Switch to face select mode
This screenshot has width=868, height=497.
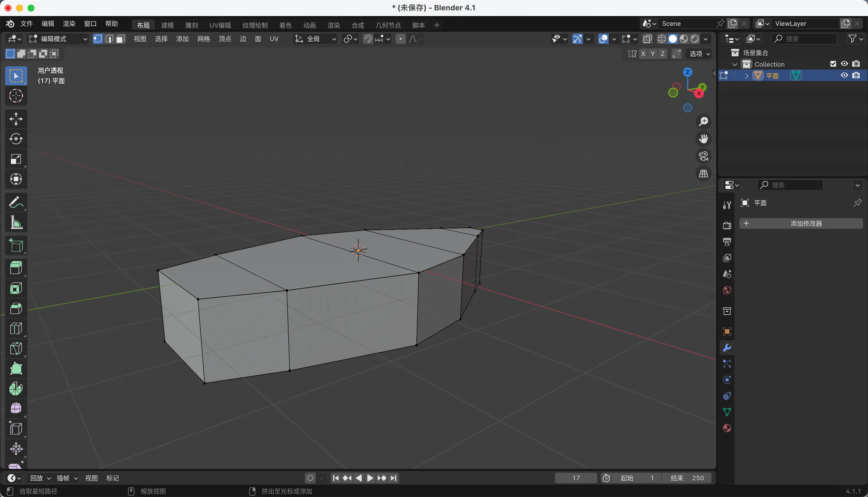[120, 39]
